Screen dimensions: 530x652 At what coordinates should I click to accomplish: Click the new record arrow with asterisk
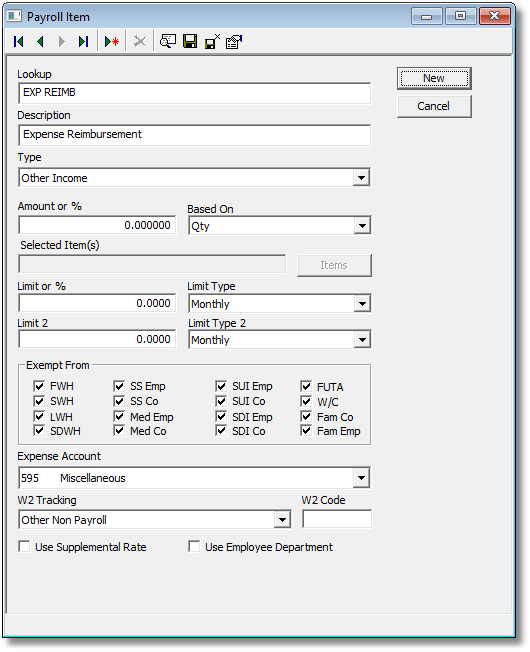click(x=112, y=42)
